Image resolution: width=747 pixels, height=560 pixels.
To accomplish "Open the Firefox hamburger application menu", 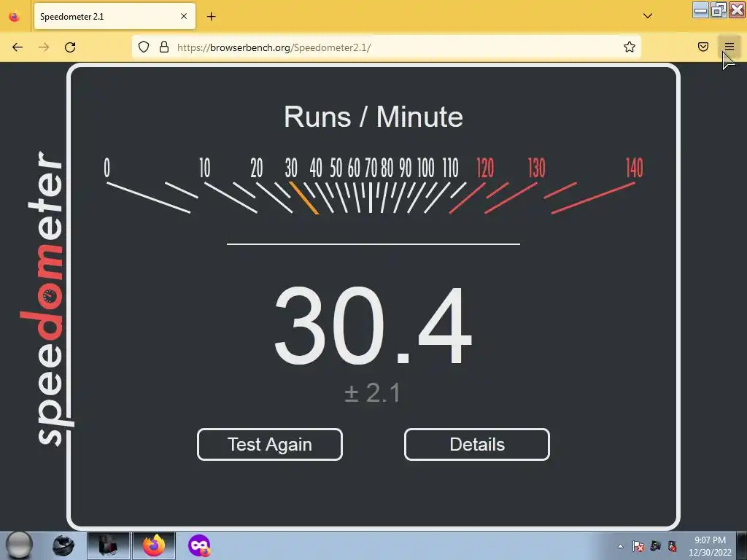I will pyautogui.click(x=729, y=47).
